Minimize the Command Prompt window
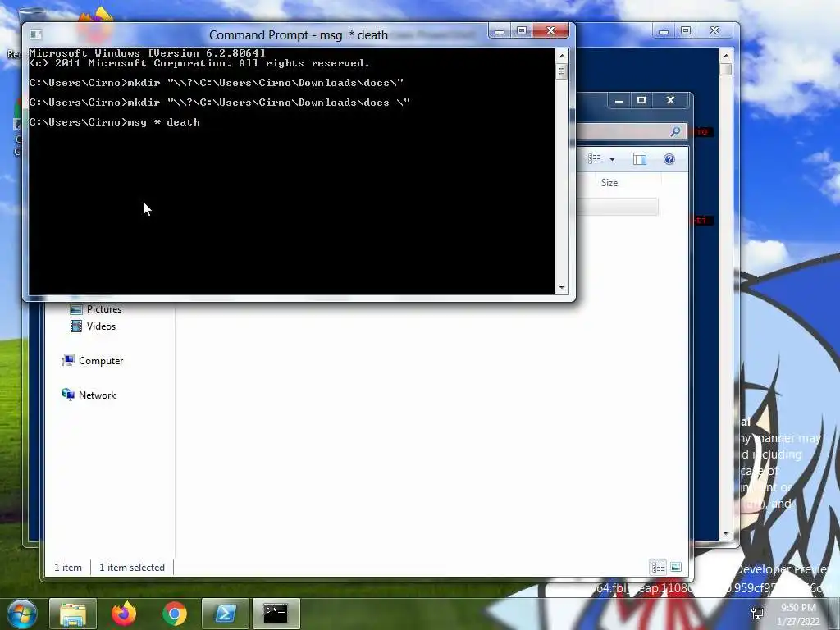 [500, 31]
